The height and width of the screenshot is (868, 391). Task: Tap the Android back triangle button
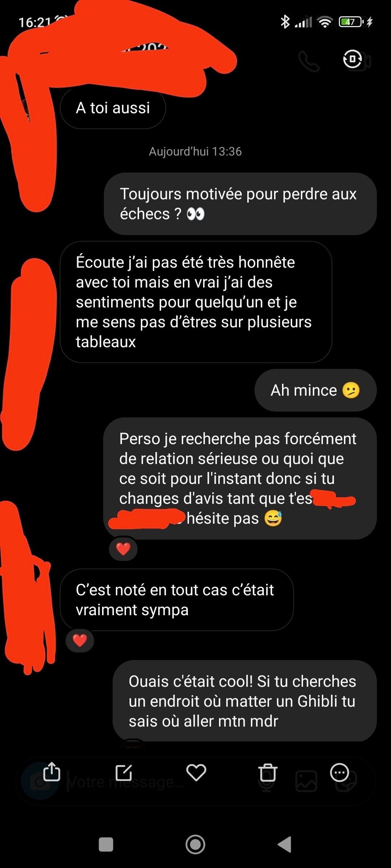[285, 844]
